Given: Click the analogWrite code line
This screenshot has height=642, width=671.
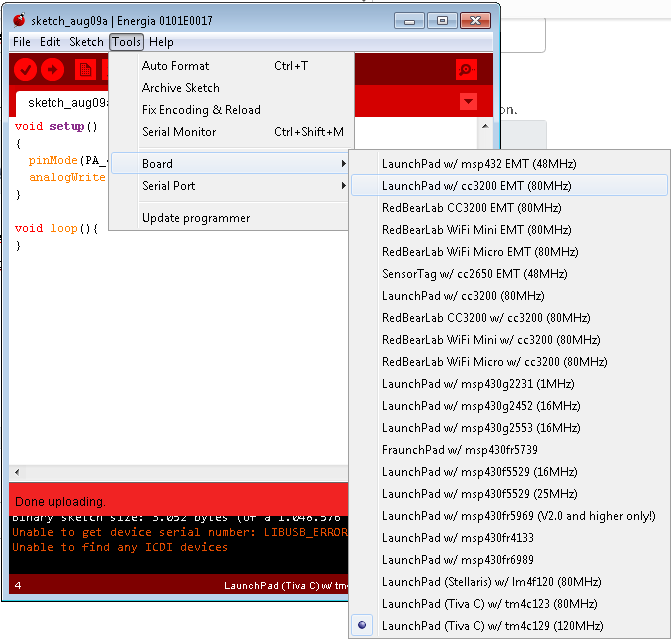Looking at the screenshot, I should [x=67, y=177].
